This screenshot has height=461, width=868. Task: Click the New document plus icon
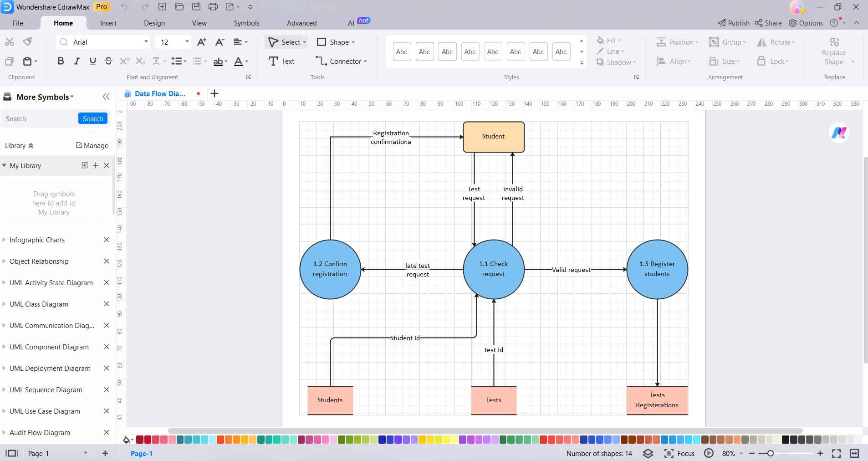pyautogui.click(x=162, y=7)
